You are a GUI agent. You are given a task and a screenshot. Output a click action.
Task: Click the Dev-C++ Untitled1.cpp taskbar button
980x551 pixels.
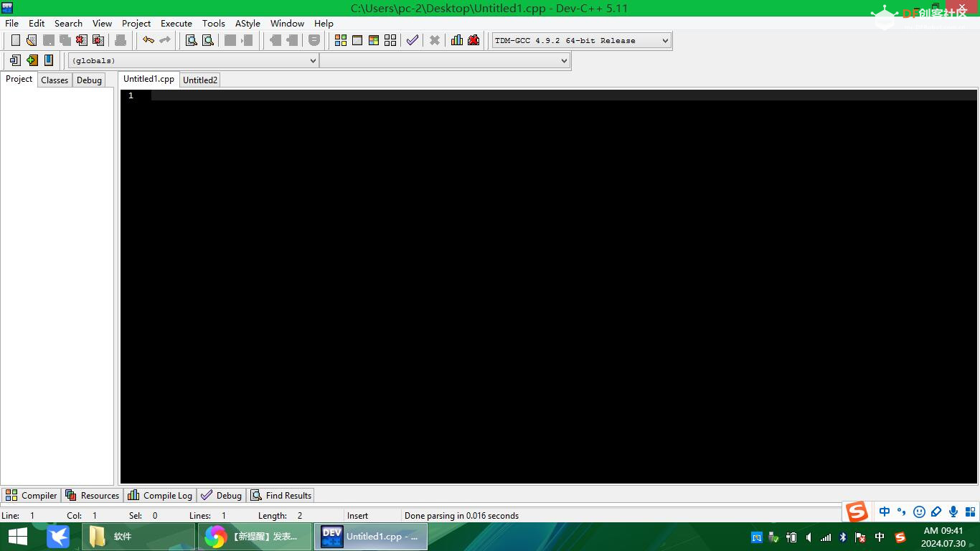pos(371,537)
